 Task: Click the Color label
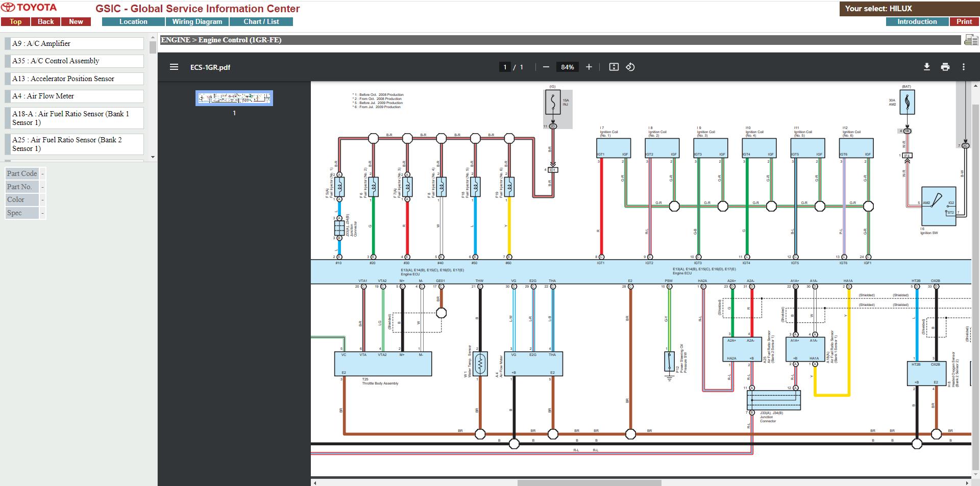pyautogui.click(x=22, y=199)
